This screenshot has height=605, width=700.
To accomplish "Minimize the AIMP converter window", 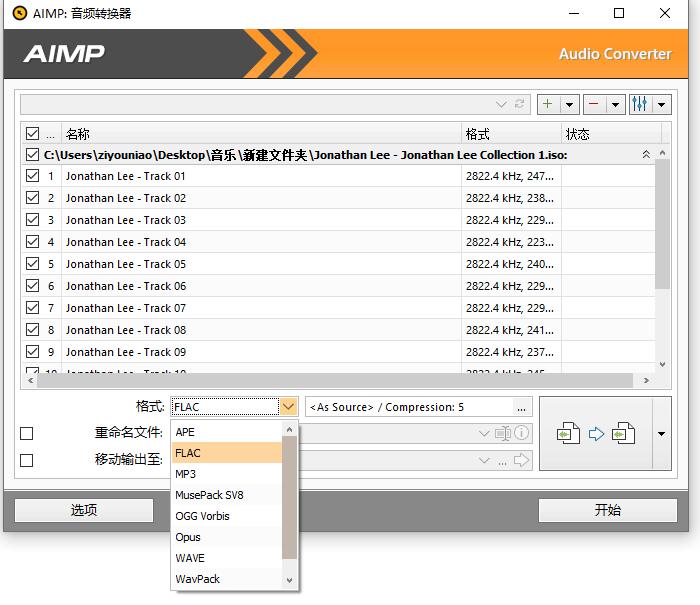I will coord(574,13).
